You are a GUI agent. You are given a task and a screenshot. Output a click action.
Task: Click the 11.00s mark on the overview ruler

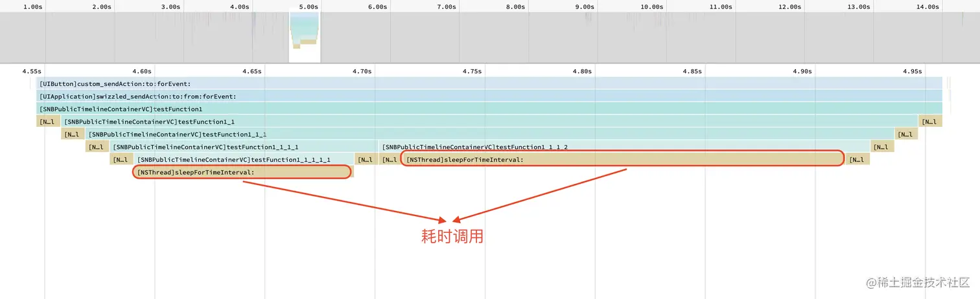(x=721, y=6)
